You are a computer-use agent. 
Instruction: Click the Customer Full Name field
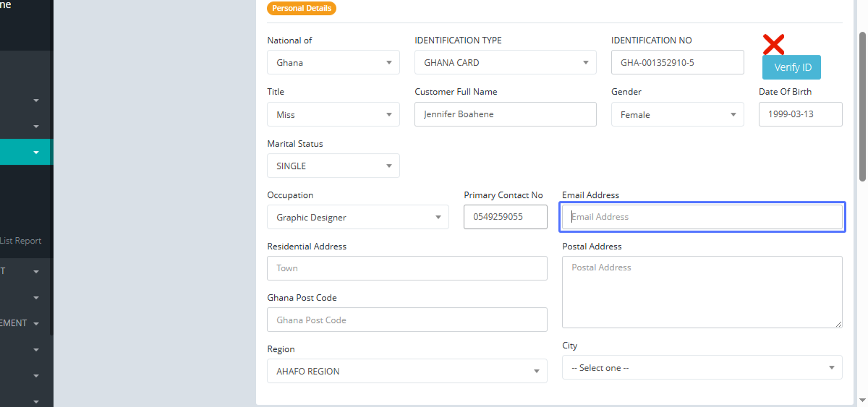pyautogui.click(x=505, y=114)
